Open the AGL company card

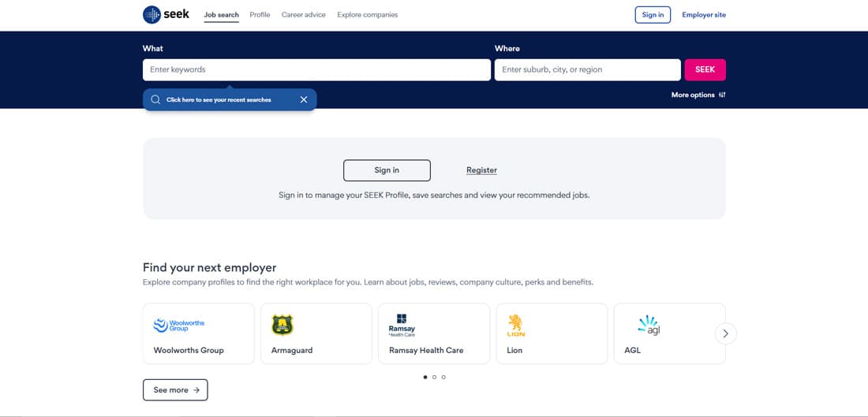(x=669, y=333)
